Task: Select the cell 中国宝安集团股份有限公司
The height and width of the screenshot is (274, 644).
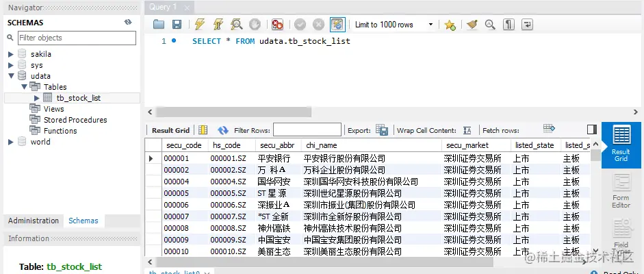Action: pos(372,240)
